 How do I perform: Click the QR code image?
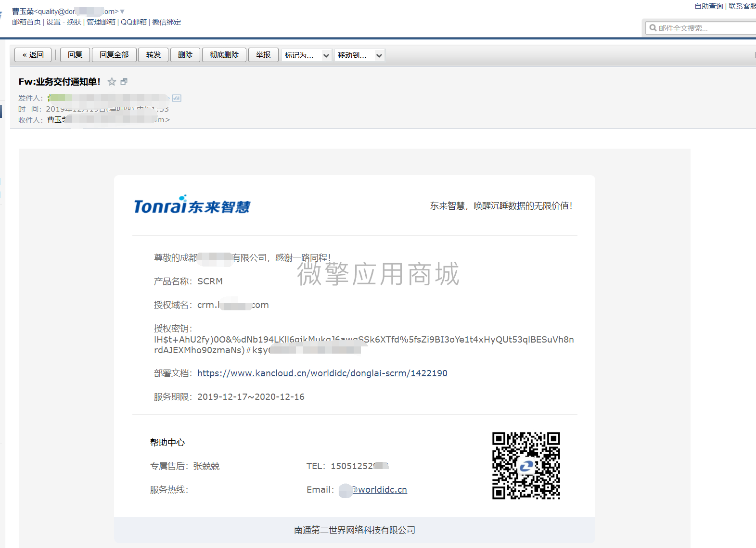pyautogui.click(x=526, y=466)
